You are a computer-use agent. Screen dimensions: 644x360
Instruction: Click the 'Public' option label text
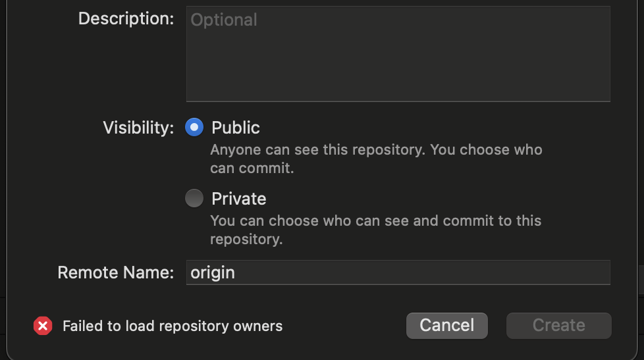[x=235, y=128]
